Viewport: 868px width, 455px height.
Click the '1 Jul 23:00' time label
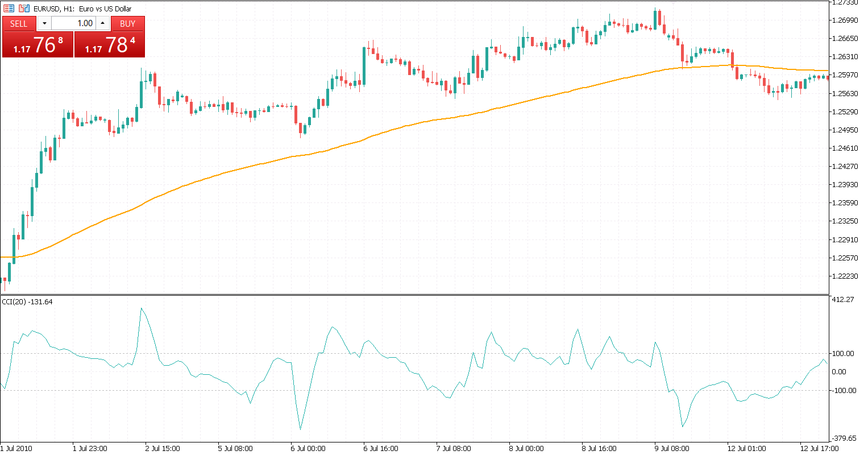(x=90, y=448)
